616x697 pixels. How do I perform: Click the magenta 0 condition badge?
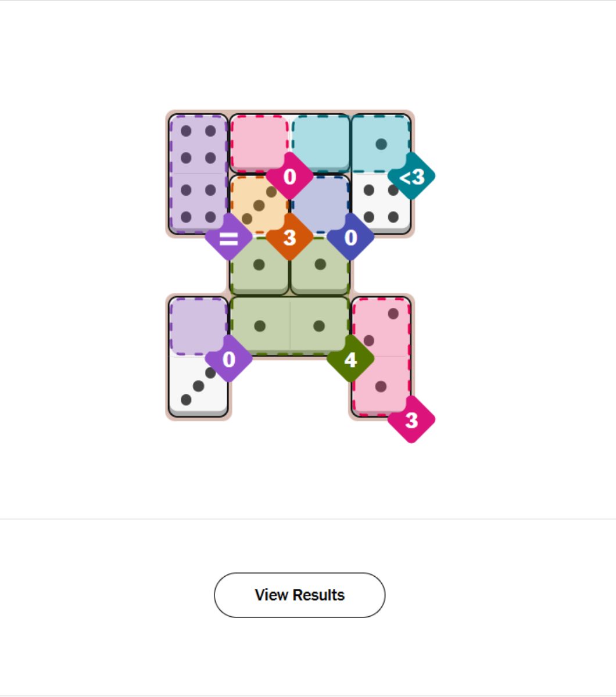point(289,176)
